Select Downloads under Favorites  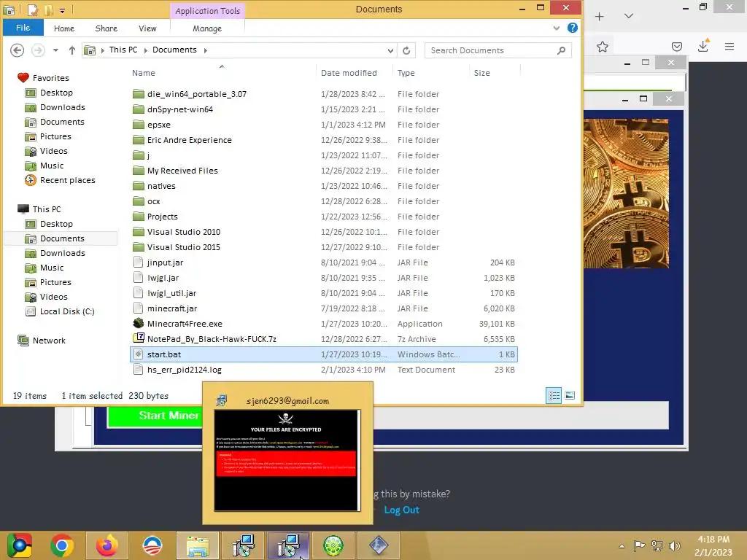pyautogui.click(x=63, y=107)
